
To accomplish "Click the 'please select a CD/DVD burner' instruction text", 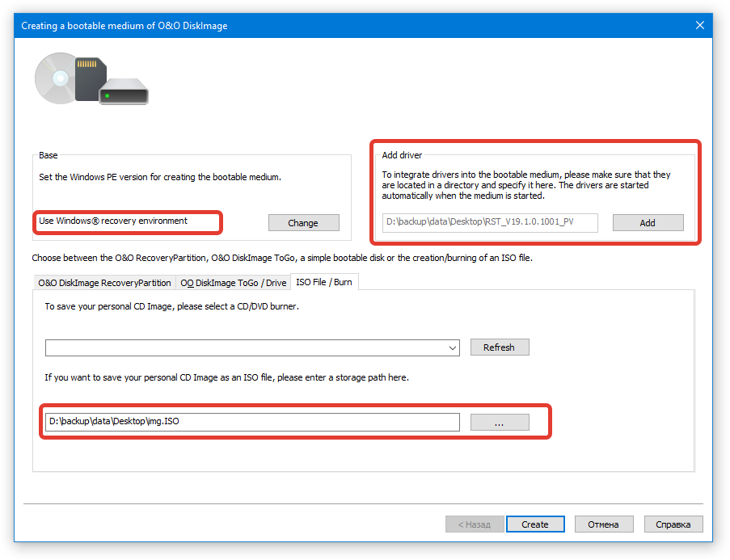I will coord(172,306).
